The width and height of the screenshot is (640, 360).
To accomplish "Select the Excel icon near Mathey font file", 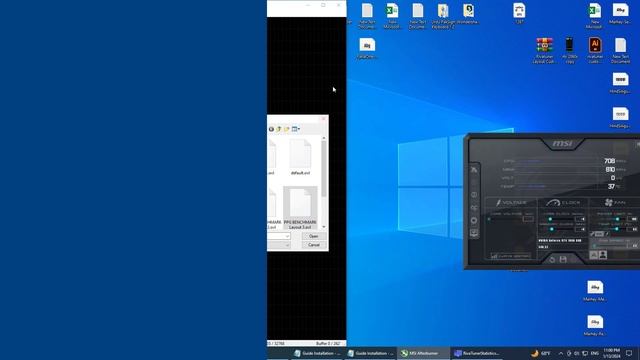I will click(594, 16).
